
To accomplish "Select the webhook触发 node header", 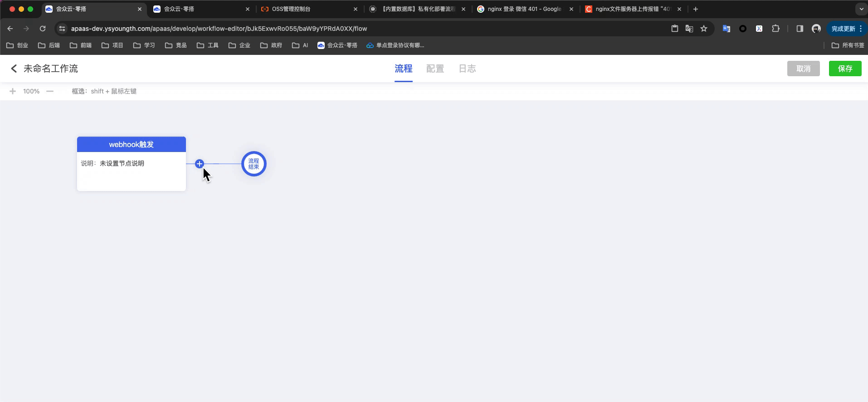I will (131, 144).
